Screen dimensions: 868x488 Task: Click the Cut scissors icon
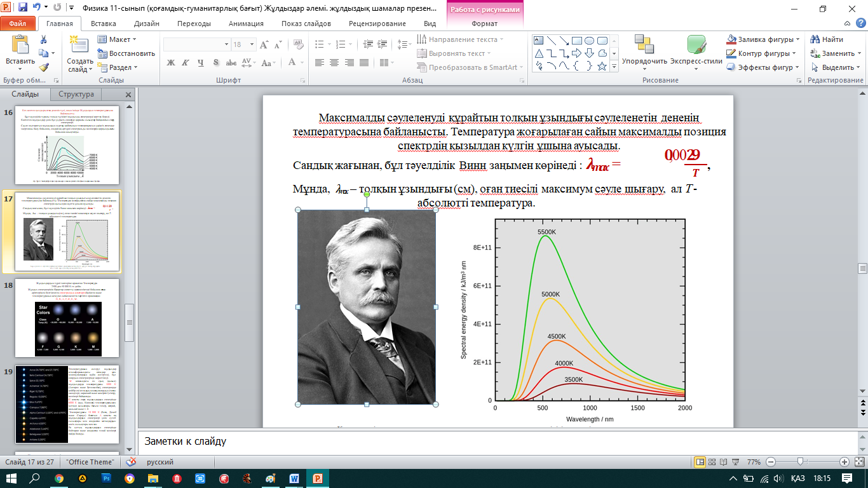(x=43, y=39)
